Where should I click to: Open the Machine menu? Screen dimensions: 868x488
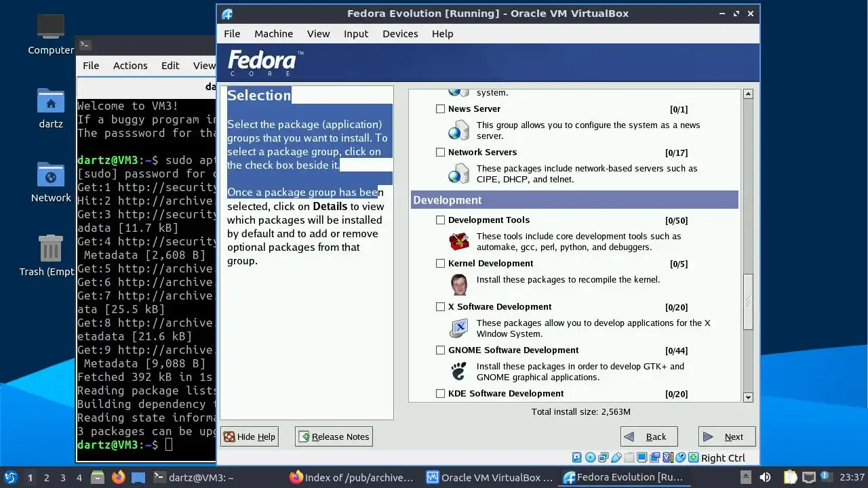point(273,33)
